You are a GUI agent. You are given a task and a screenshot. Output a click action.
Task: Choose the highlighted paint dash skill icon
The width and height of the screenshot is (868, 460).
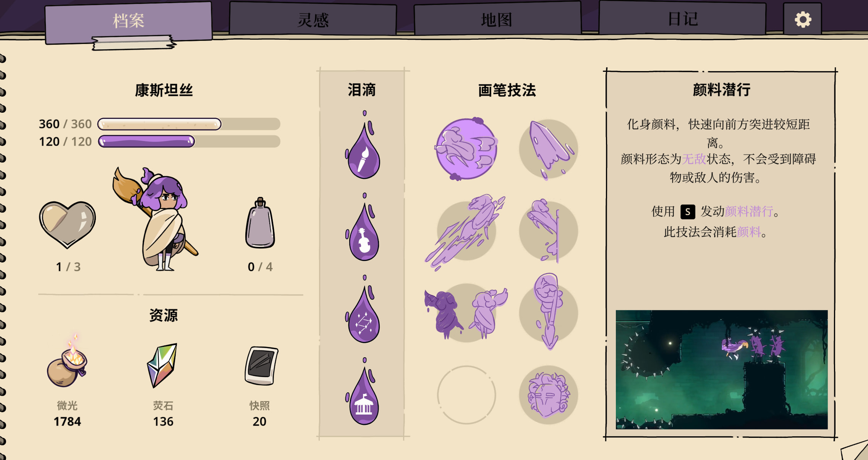click(466, 149)
